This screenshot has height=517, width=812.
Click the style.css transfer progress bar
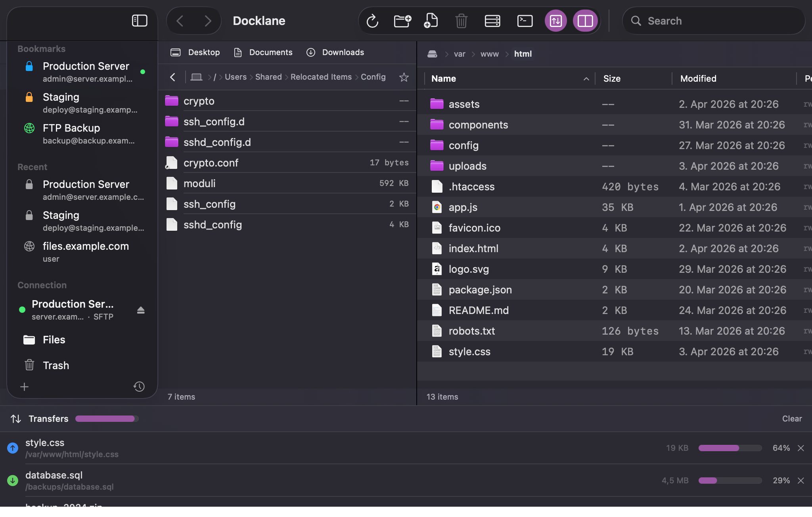point(730,448)
